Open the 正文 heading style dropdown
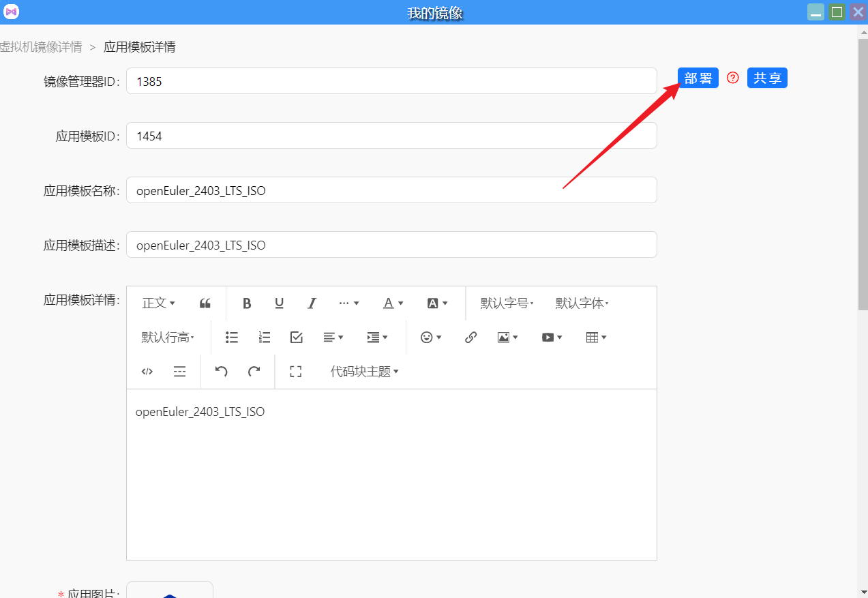The image size is (868, 598). (158, 303)
